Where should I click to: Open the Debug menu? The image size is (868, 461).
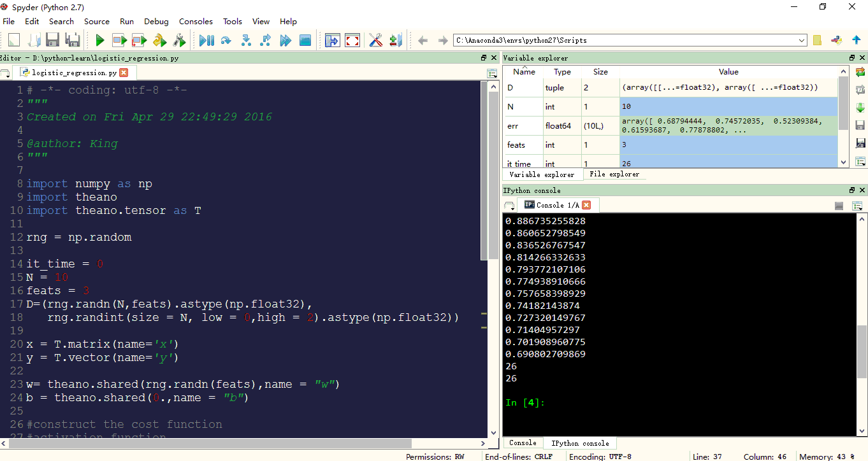coord(156,21)
